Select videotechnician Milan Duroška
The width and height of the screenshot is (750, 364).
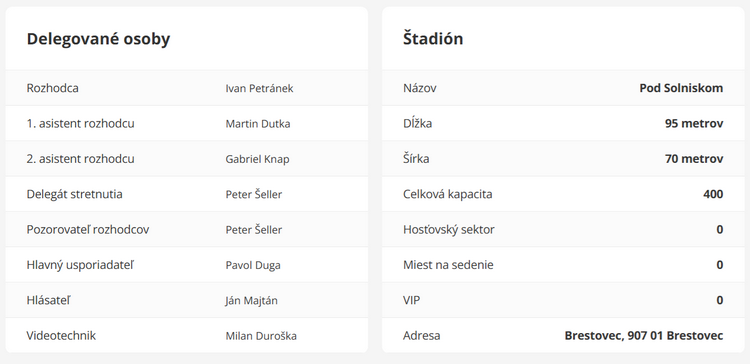coord(261,336)
